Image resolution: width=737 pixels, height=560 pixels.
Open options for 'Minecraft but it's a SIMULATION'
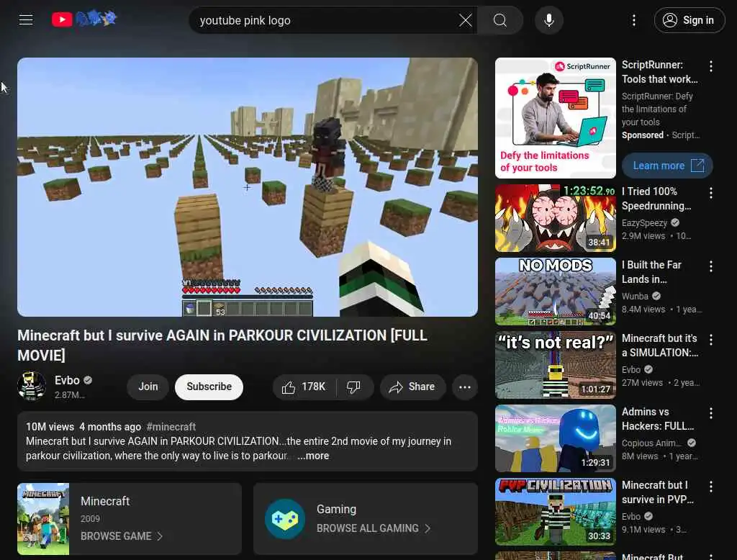click(x=710, y=340)
